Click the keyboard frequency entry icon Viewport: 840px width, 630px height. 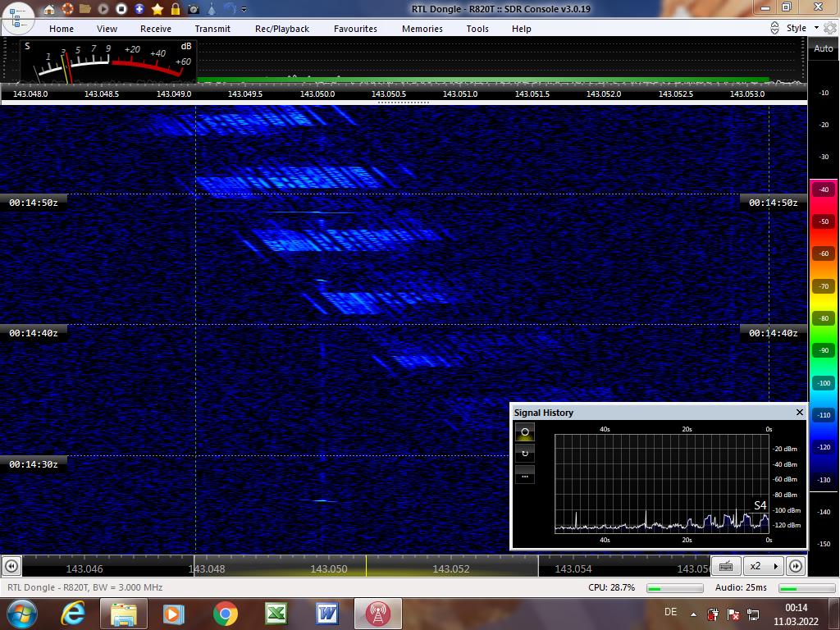click(x=726, y=566)
